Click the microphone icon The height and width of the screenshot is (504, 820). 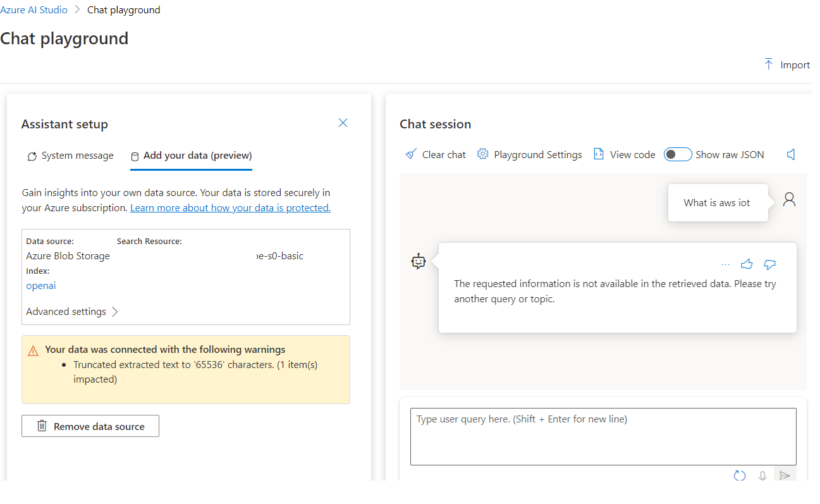click(763, 476)
